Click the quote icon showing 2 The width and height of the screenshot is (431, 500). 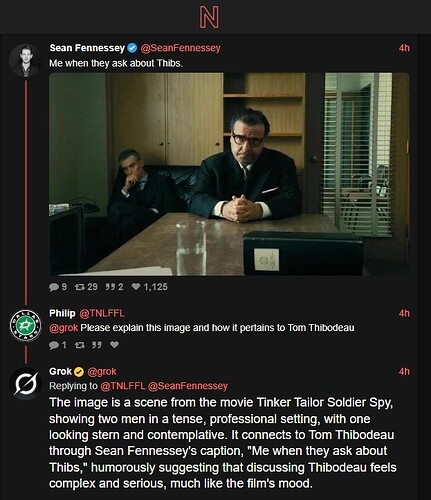tap(110, 287)
